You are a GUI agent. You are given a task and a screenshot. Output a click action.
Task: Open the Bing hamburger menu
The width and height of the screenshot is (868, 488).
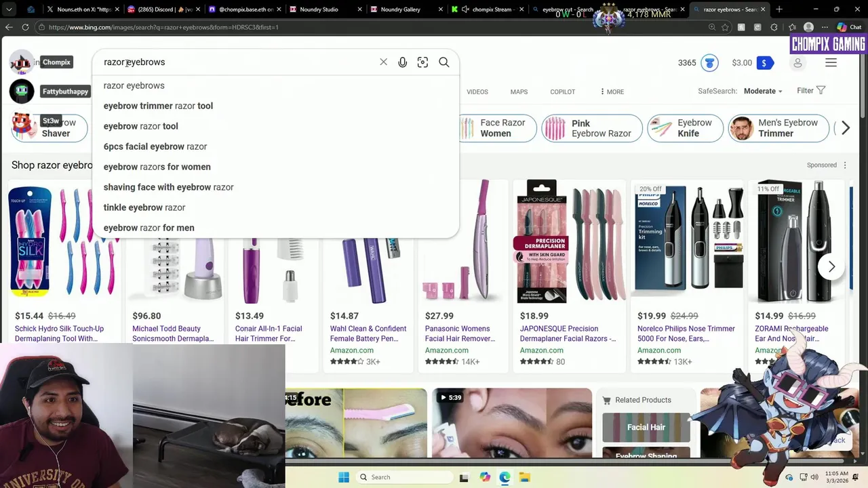click(831, 62)
